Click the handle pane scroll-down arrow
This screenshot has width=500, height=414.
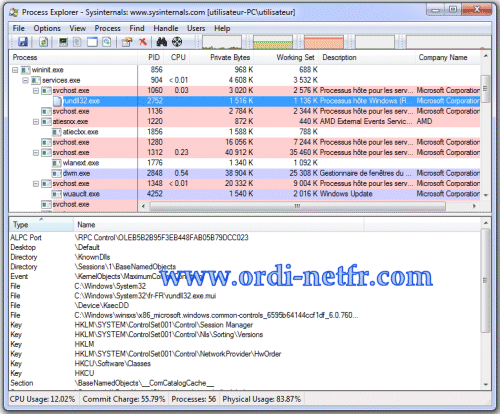pyautogui.click(x=486, y=384)
